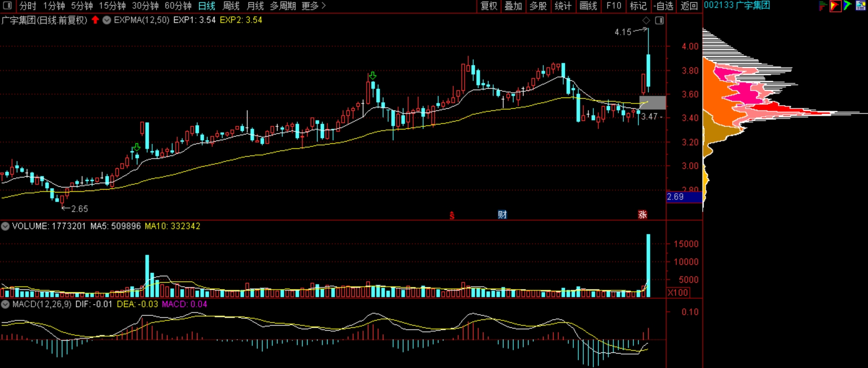Click the diamond icon above the price chart
The height and width of the screenshot is (368, 868).
646,20
